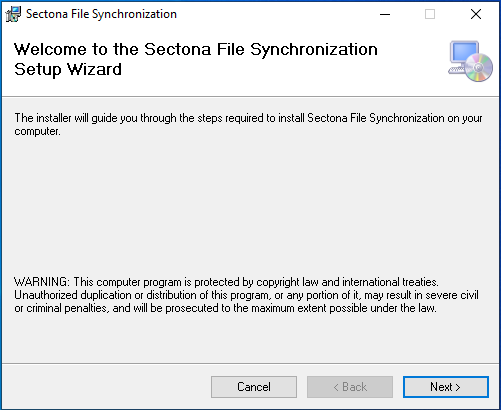Click the empty gray area above the WARNING text
Viewport: 501px width, 410px height.
coord(250,207)
